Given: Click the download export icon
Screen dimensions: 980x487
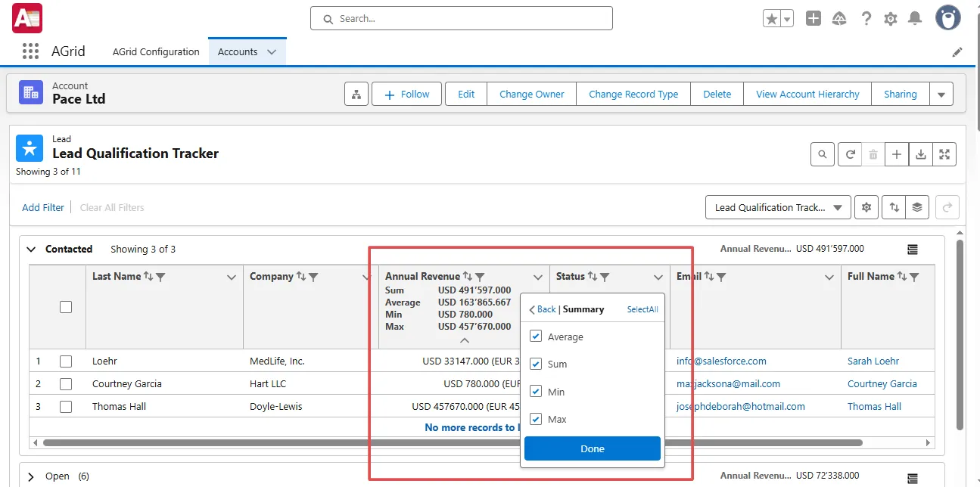Looking at the screenshot, I should point(920,154).
